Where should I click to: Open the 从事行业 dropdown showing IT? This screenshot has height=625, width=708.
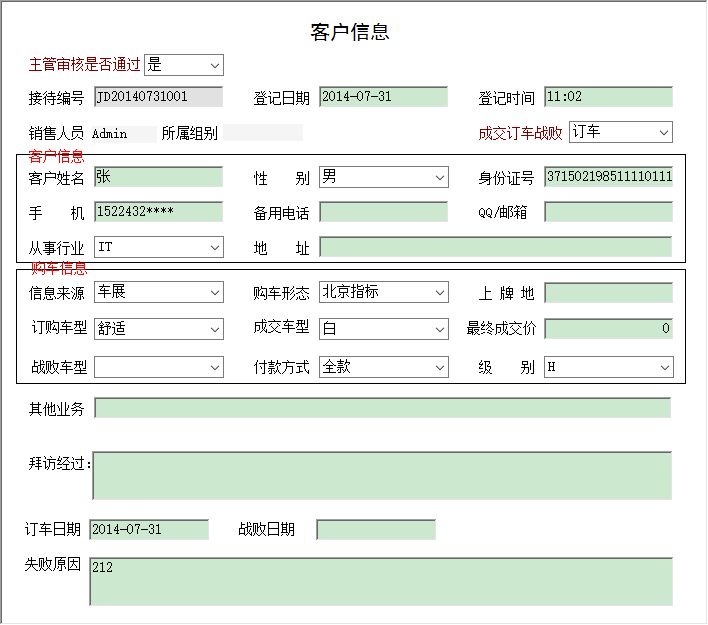(159, 247)
